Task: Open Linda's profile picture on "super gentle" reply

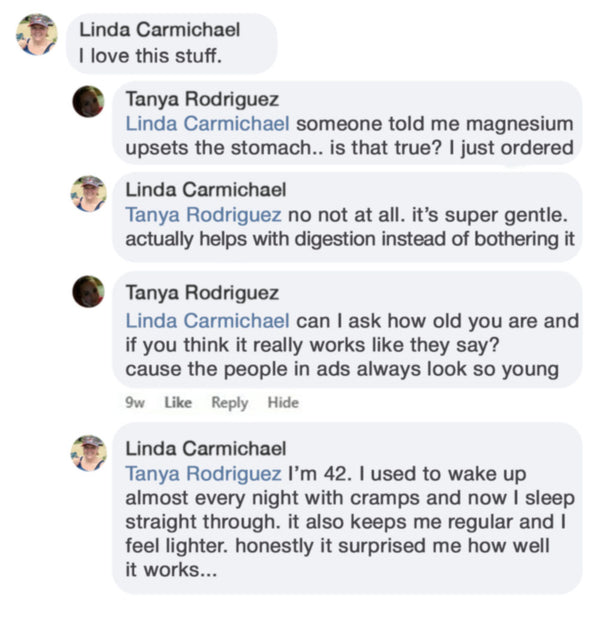Action: tap(88, 193)
